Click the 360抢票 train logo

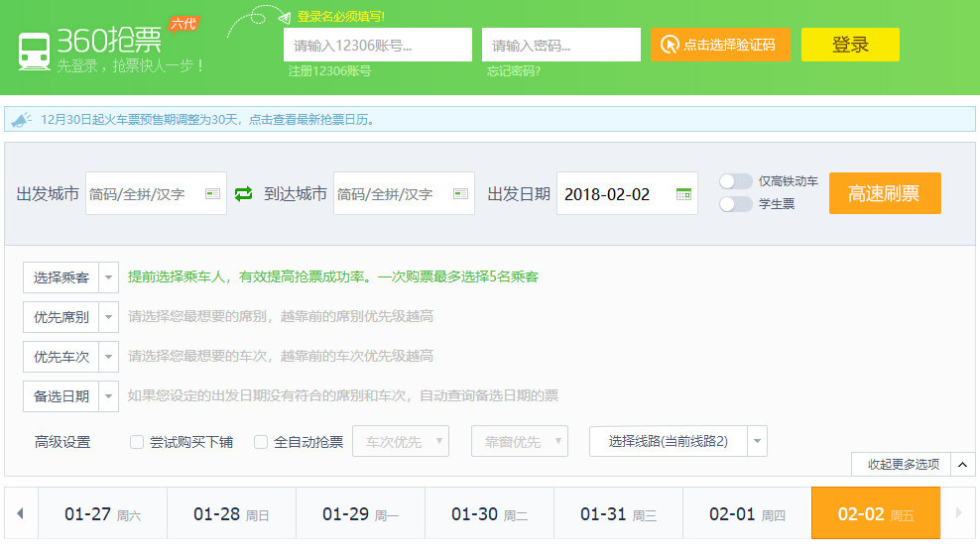[34, 52]
